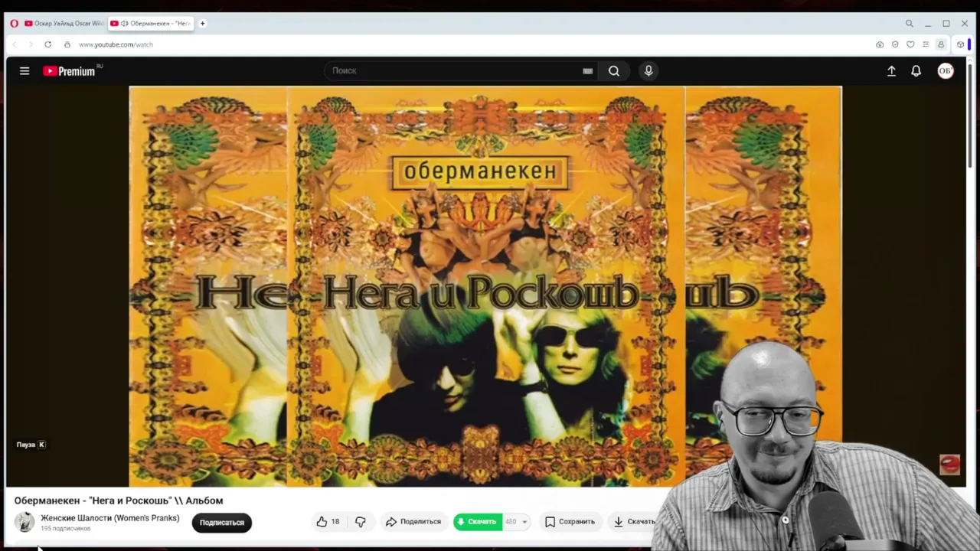Viewport: 980px width, 551px height.
Task: Click the search tabs magnifier icon
Action: pos(910,24)
